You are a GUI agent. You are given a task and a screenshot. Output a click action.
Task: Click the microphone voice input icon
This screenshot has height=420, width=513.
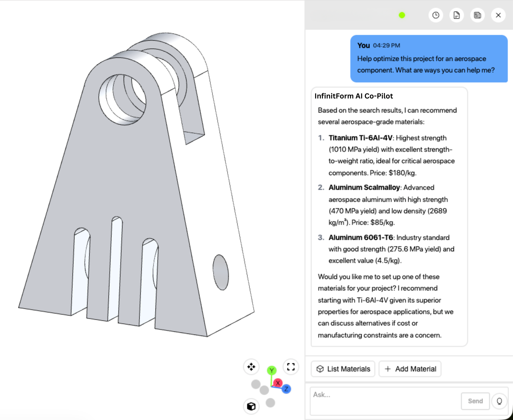point(499,401)
